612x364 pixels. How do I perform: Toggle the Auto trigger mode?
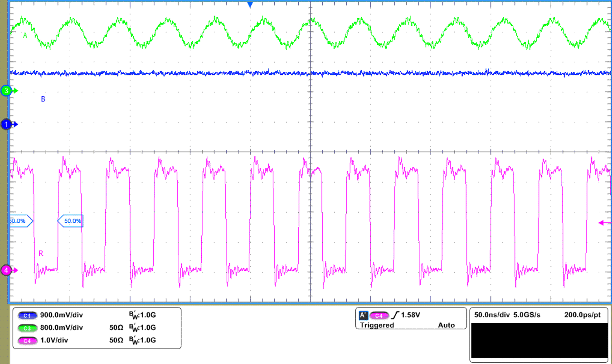(x=446, y=325)
